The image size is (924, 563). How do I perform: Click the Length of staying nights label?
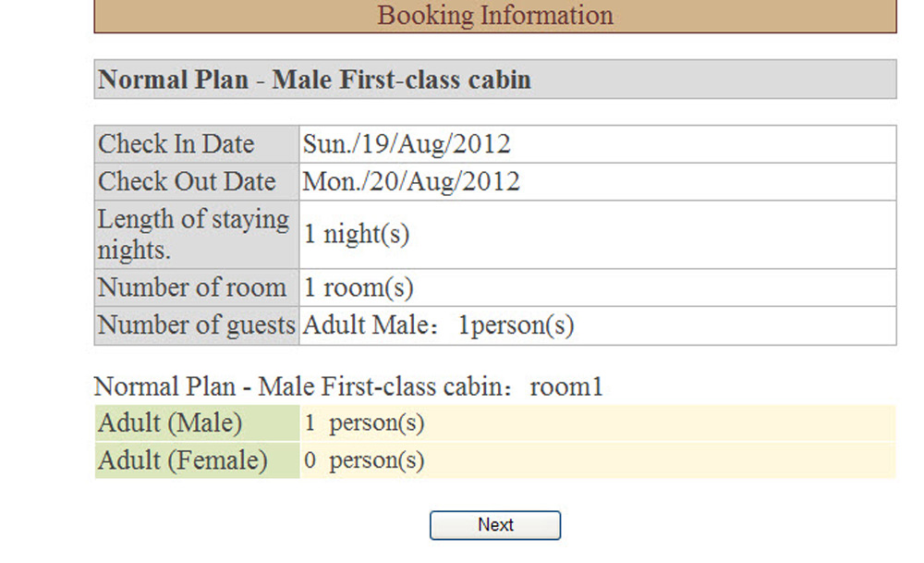coord(197,235)
